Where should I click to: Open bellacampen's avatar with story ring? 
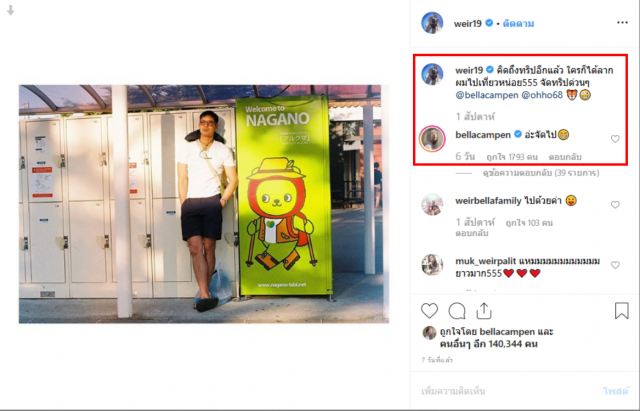pyautogui.click(x=432, y=139)
